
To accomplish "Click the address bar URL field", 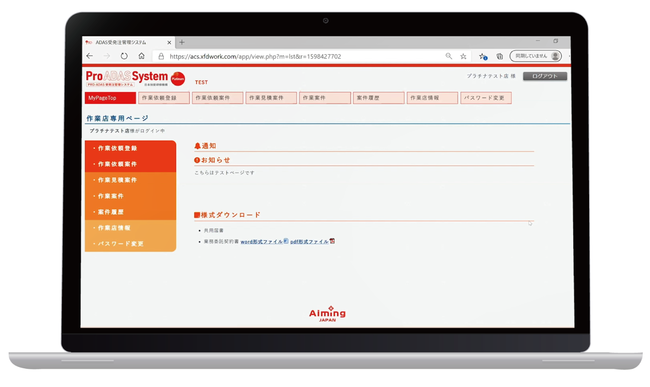I will tap(255, 56).
